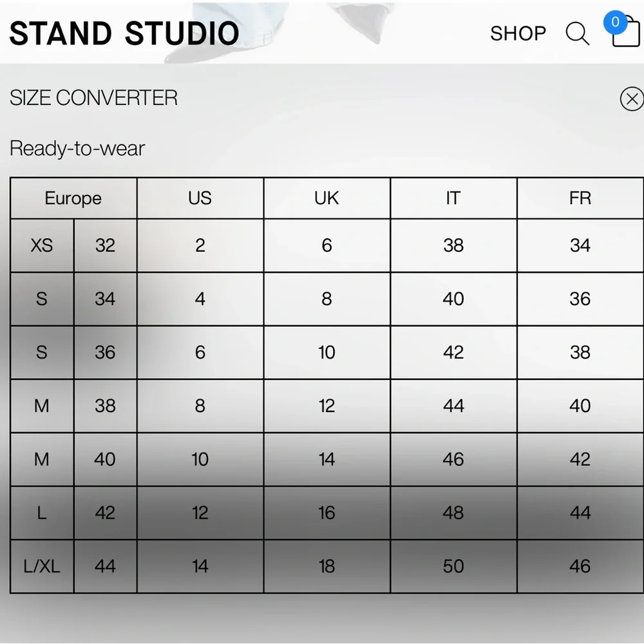This screenshot has width=644, height=644.
Task: Click the XS size cell
Action: (42, 245)
